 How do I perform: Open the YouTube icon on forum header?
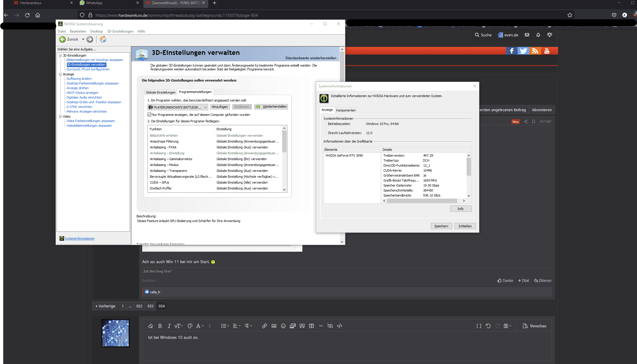547,51
